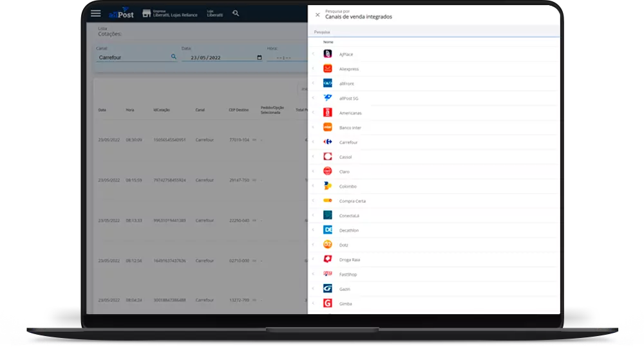644x347 pixels.
Task: Choose Droga Raia from the channel list
Action: (x=350, y=259)
